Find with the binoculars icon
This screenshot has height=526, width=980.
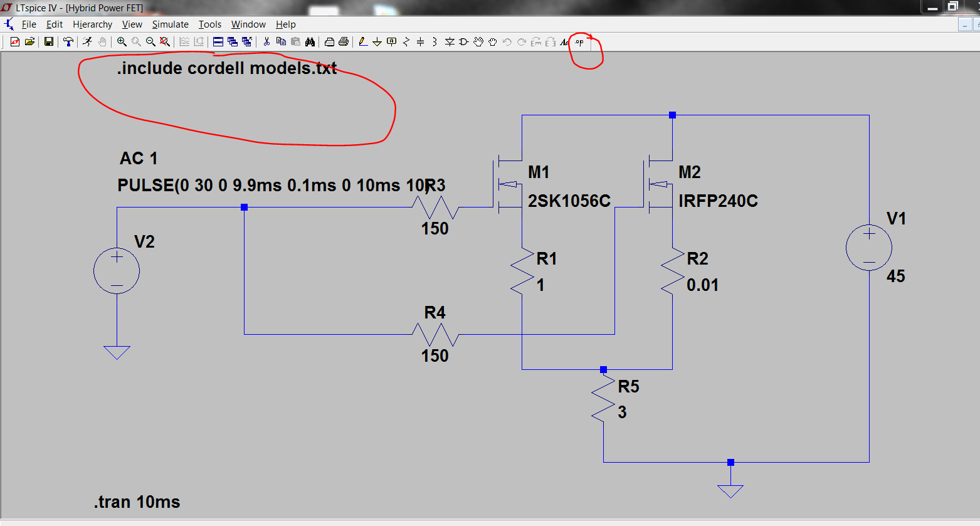[310, 42]
